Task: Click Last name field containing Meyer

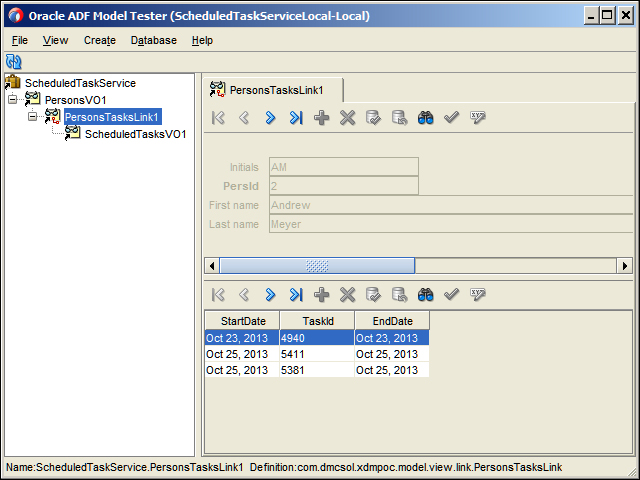Action: click(451, 224)
